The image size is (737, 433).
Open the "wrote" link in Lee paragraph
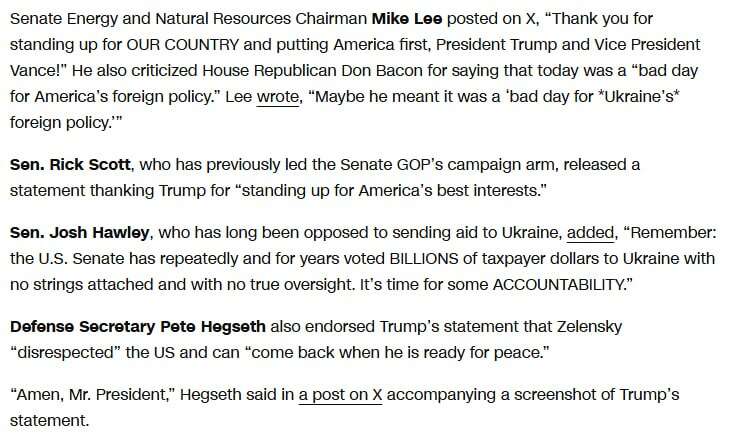[277, 96]
